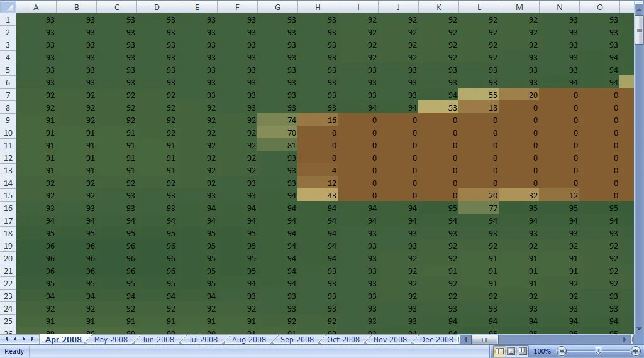644x358 pixels.
Task: Click the 100% zoom level button
Action: pyautogui.click(x=542, y=351)
